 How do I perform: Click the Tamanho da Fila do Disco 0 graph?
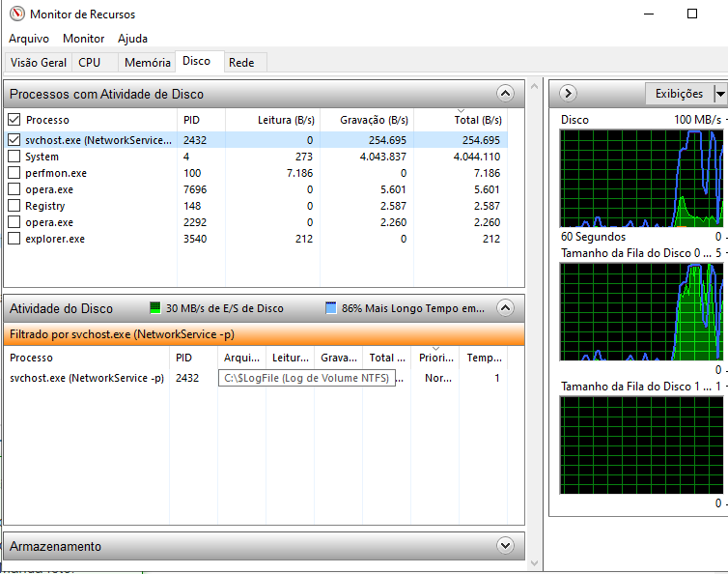pos(641,311)
